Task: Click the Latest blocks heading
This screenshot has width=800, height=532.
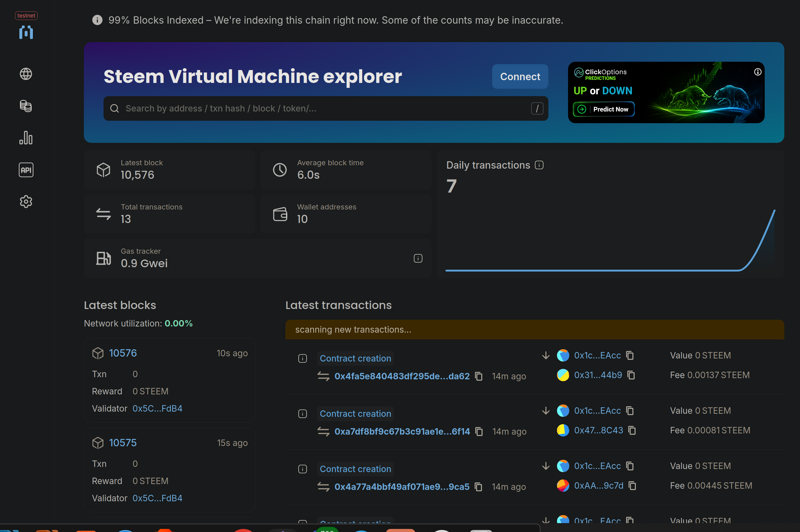Action: pos(120,305)
